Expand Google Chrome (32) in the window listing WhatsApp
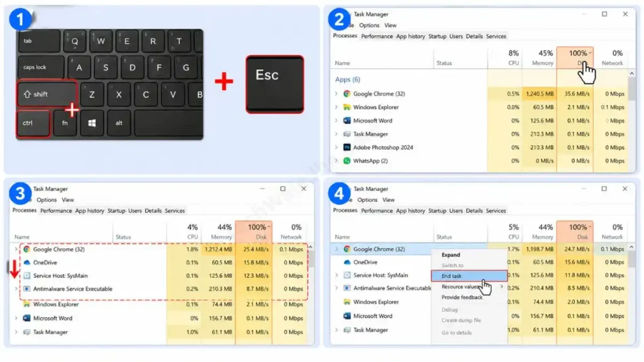Viewport: 644px width, 362px height. tap(336, 94)
